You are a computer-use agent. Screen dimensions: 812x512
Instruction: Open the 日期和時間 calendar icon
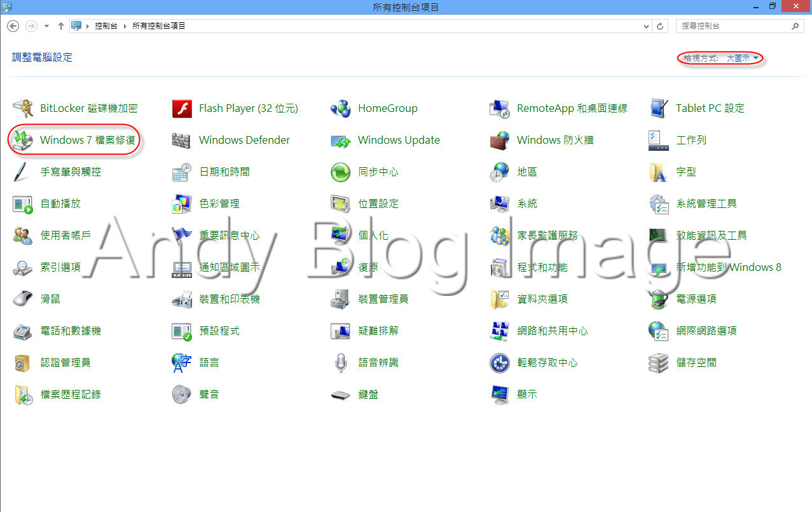pos(182,172)
